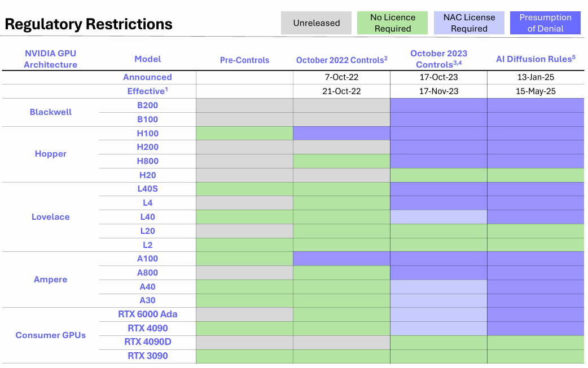Select the 'Lovelace' architecture label
The height and width of the screenshot is (368, 588).
click(51, 217)
